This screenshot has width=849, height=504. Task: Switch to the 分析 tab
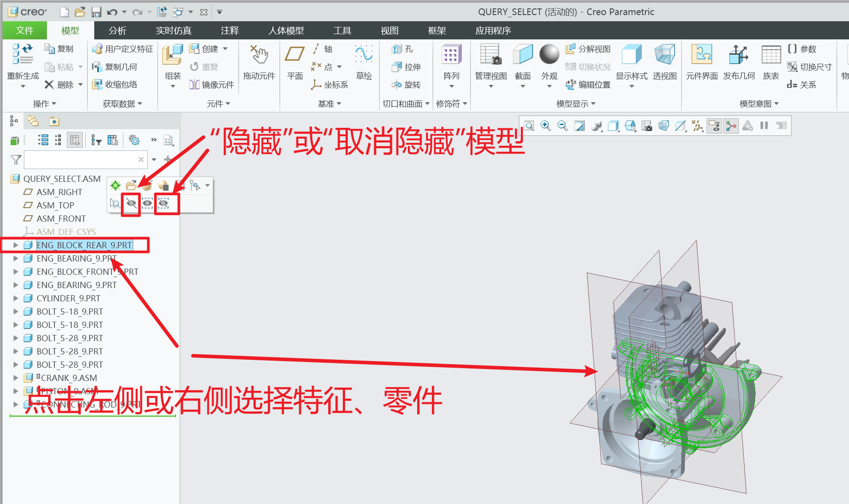click(117, 31)
